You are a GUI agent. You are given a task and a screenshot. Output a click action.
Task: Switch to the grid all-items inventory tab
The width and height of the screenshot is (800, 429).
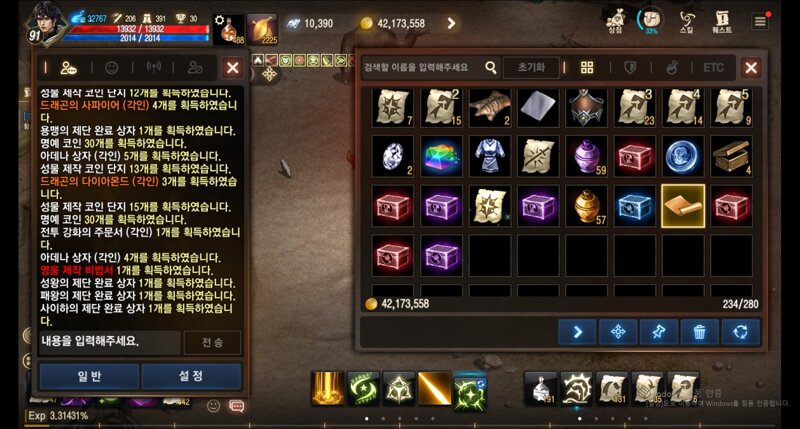click(587, 67)
